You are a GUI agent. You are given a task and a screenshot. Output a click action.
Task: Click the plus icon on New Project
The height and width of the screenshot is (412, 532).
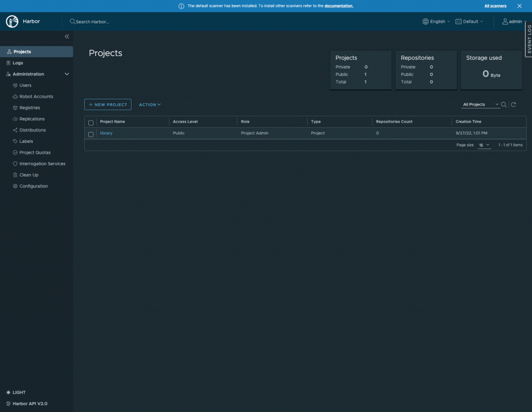click(90, 104)
